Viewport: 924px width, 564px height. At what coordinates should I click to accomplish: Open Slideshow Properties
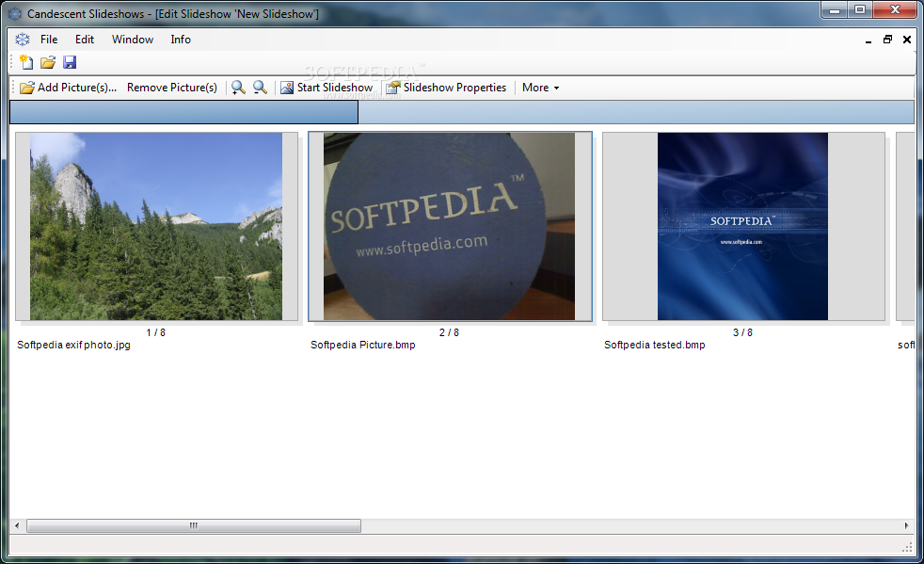point(446,88)
